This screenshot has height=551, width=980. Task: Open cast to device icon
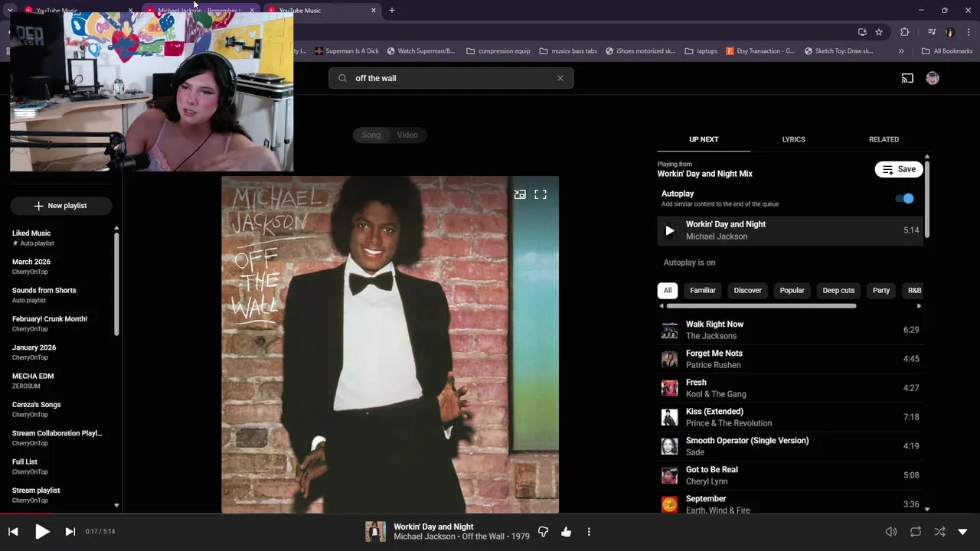907,78
